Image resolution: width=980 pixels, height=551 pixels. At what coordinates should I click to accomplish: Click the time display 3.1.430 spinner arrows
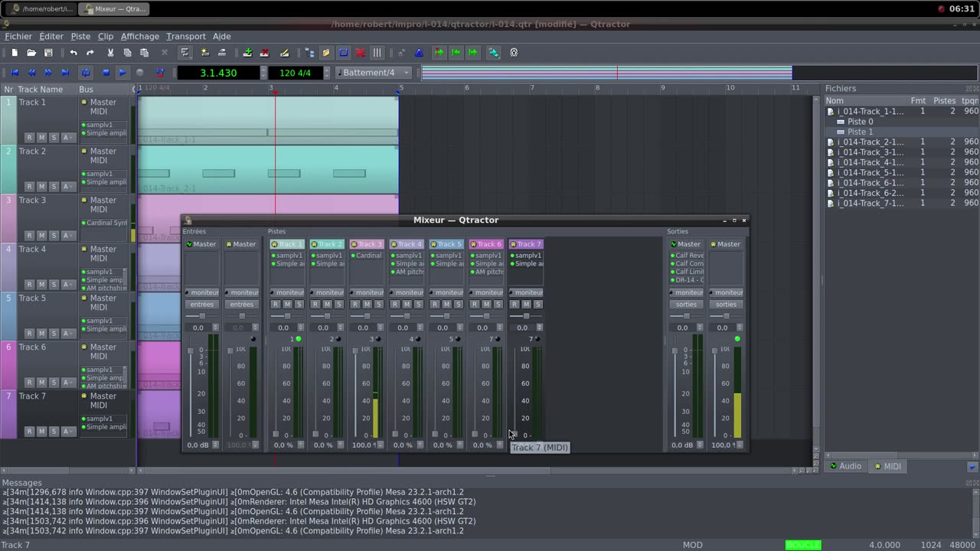(x=263, y=73)
